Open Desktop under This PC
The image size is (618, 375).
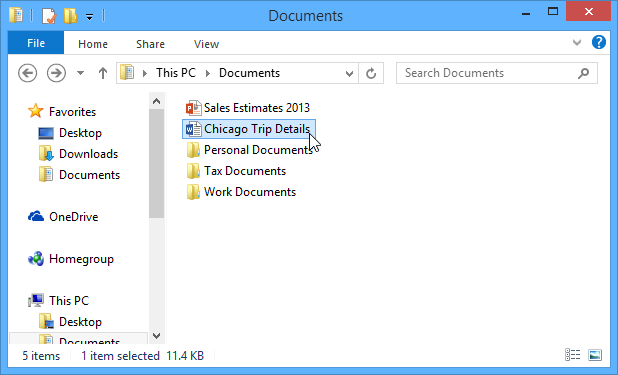[x=80, y=322]
